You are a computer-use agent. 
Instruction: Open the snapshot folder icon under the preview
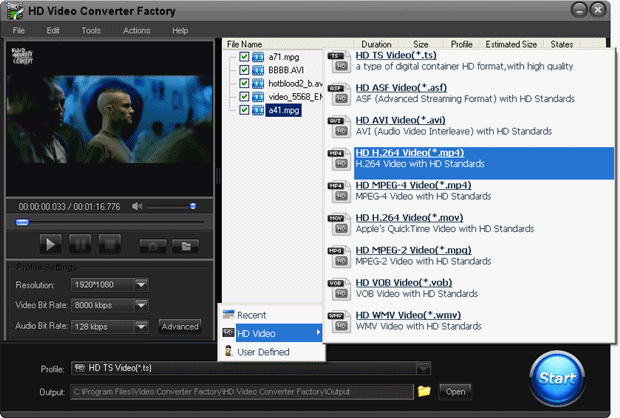pos(185,244)
